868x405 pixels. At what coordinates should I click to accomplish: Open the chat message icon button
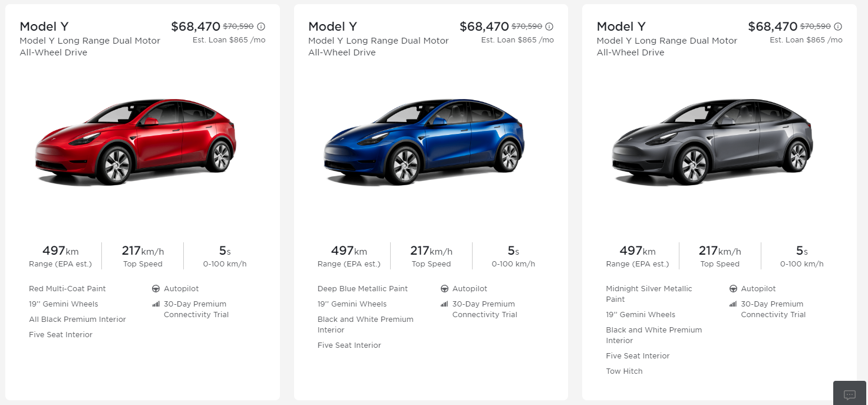point(850,394)
